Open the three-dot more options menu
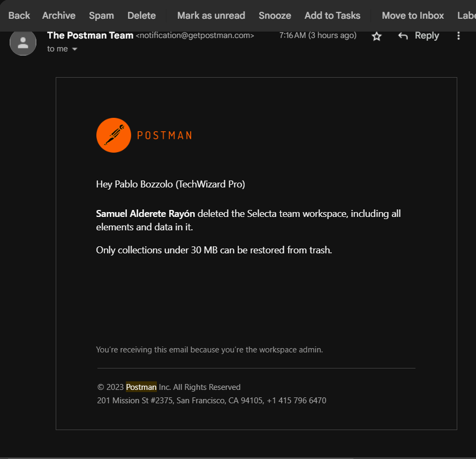The image size is (476, 459). coord(458,35)
